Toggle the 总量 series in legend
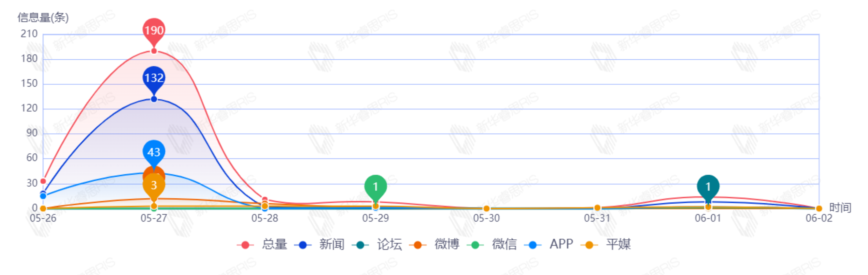 tap(262, 244)
